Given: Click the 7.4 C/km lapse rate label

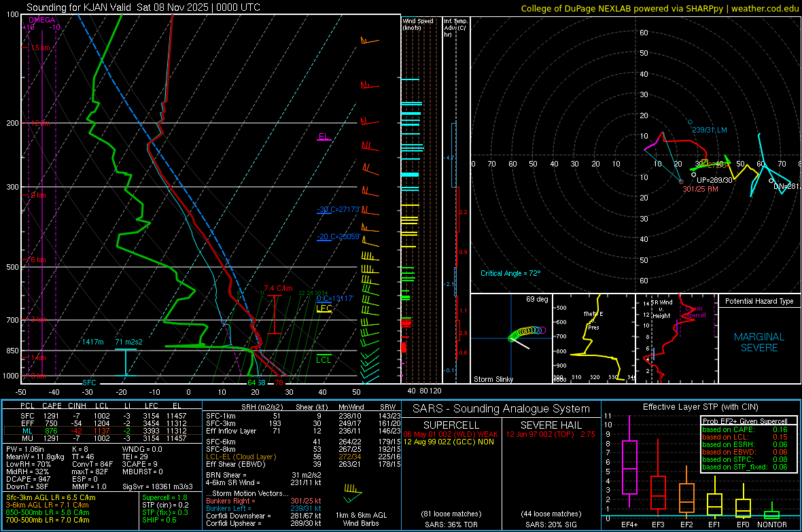Looking at the screenshot, I should point(278,288).
